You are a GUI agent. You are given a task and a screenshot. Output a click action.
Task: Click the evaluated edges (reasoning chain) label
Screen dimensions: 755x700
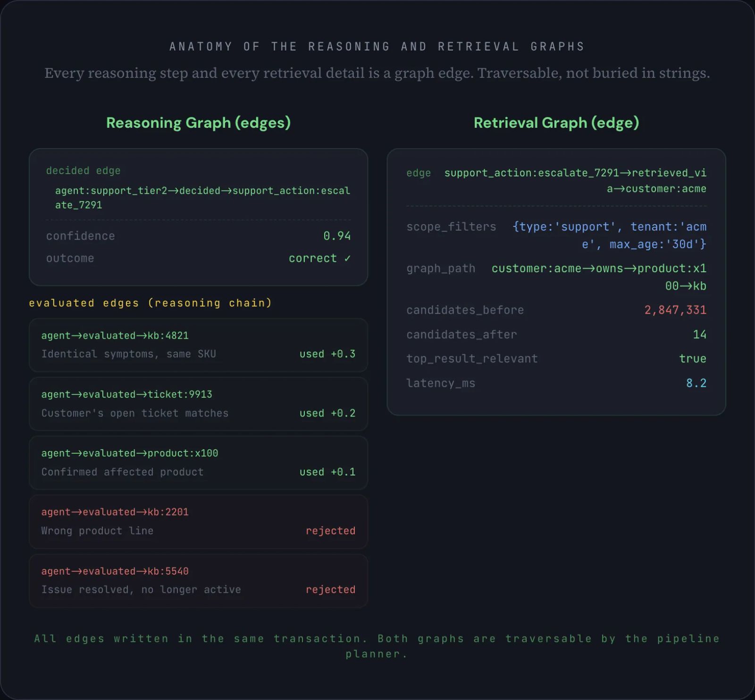(x=151, y=303)
